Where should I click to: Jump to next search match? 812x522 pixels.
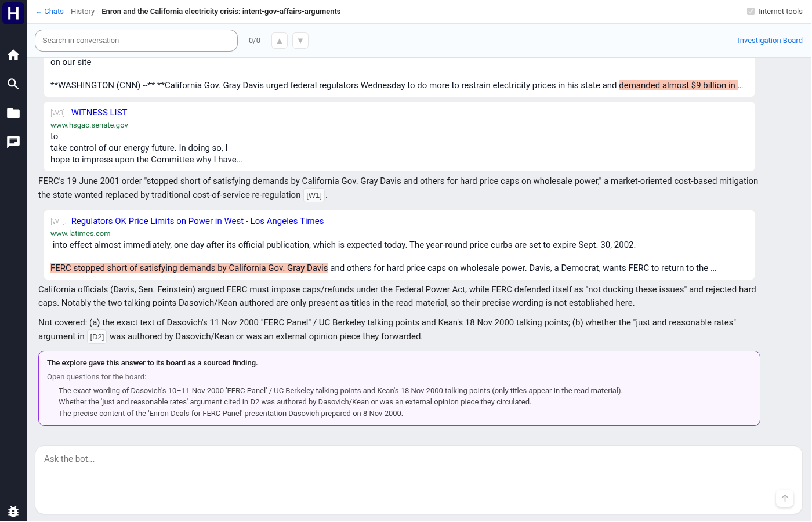(x=300, y=41)
